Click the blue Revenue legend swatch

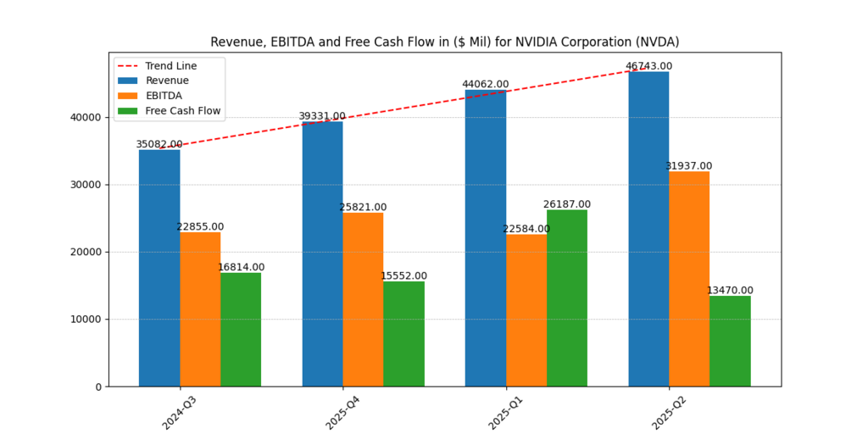129,81
